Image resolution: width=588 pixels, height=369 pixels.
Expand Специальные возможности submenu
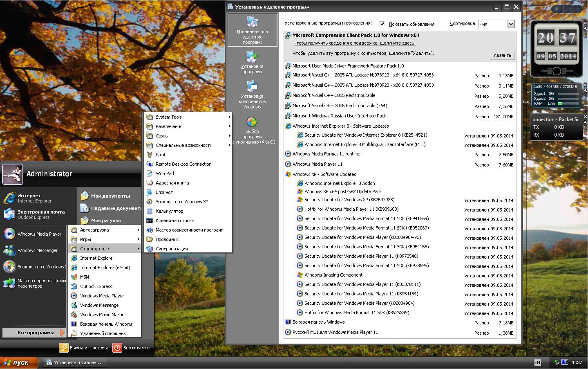pyautogui.click(x=188, y=145)
